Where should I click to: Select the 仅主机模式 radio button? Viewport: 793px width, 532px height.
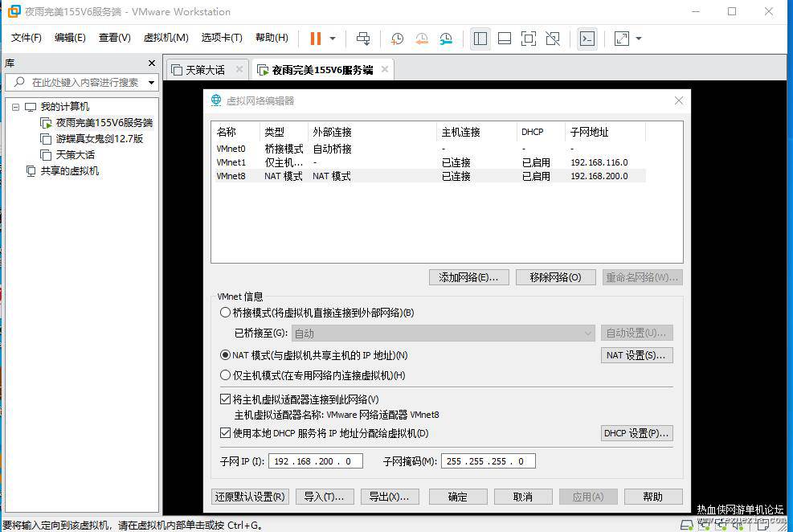tap(225, 375)
